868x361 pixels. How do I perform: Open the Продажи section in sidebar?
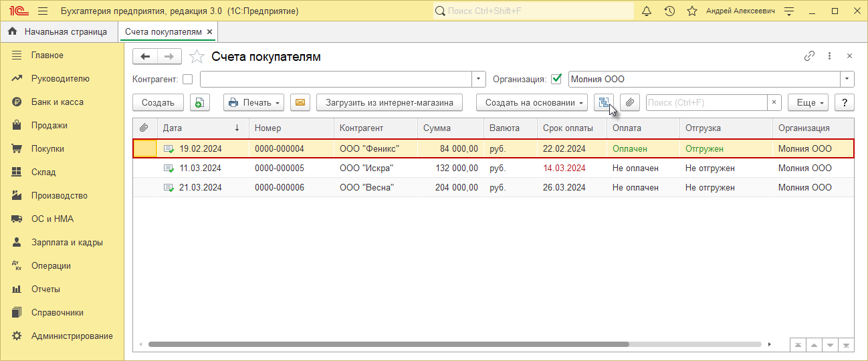click(49, 126)
